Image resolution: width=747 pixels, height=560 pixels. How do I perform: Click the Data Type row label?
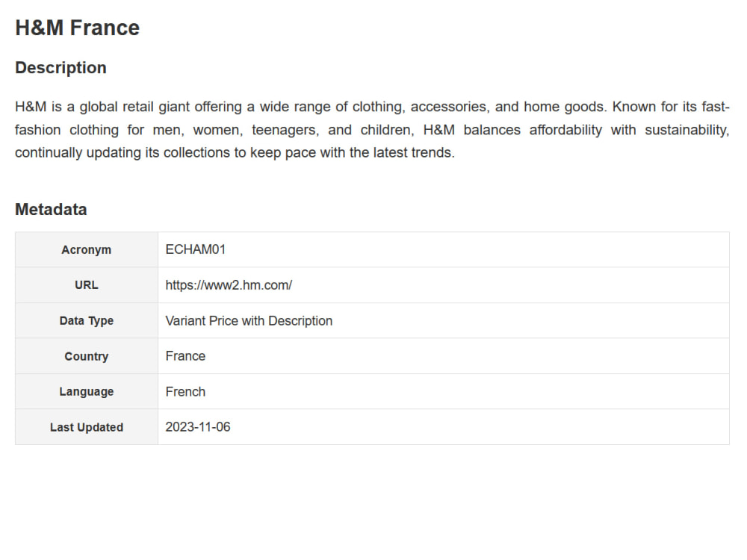tap(86, 321)
